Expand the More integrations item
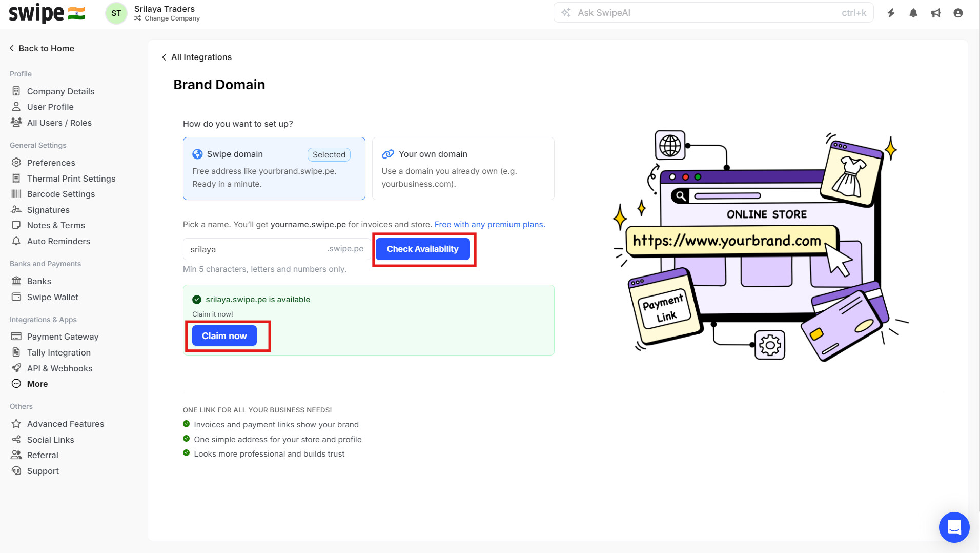 click(x=37, y=384)
